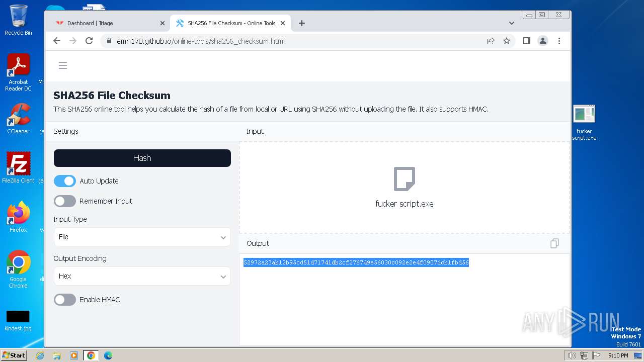Click the Auto Update label

(99, 181)
